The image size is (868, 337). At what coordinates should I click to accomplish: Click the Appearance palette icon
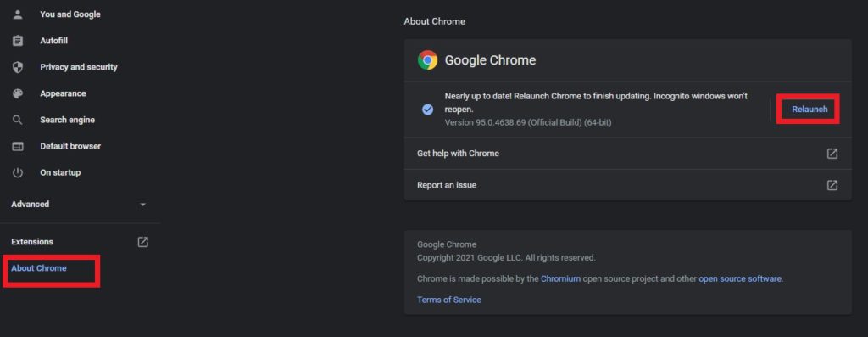click(18, 93)
